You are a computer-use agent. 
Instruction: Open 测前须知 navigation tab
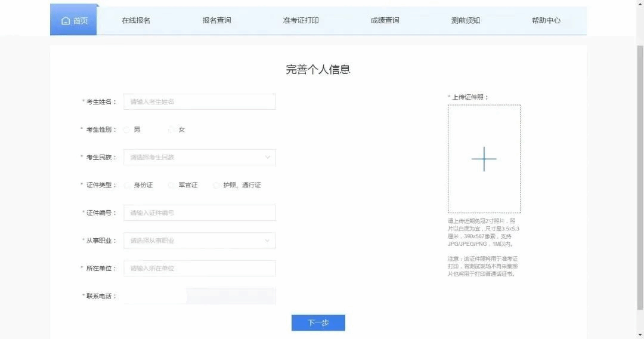click(x=465, y=20)
